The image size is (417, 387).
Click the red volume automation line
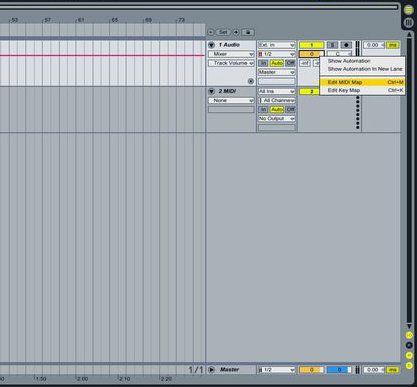click(102, 56)
